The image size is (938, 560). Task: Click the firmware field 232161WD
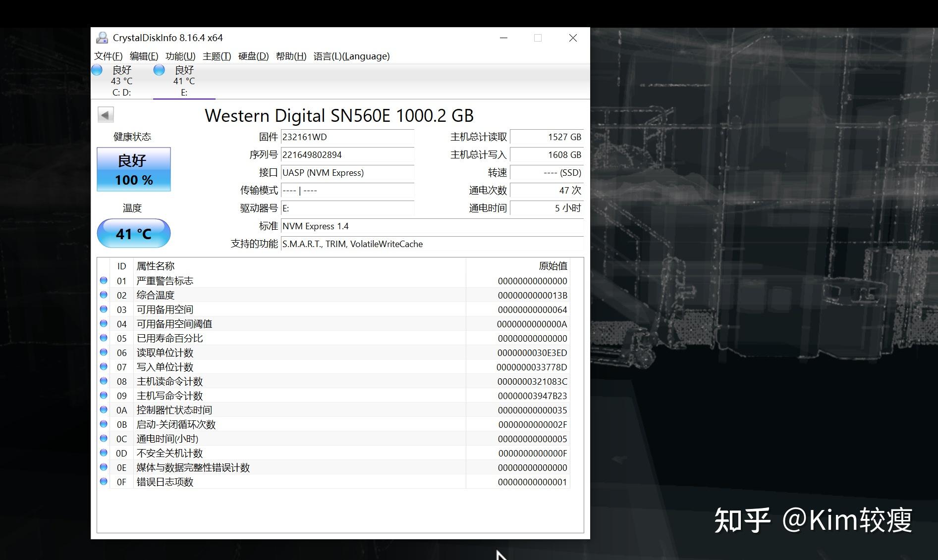[x=347, y=137]
